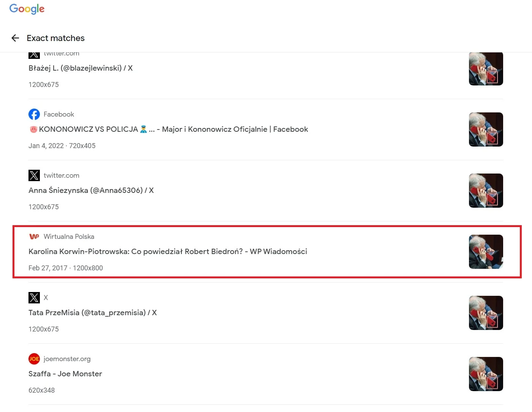Image resolution: width=532 pixels, height=412 pixels.
Task: Click the X icon beside Tata PrzeMisia
Action: coord(34,297)
